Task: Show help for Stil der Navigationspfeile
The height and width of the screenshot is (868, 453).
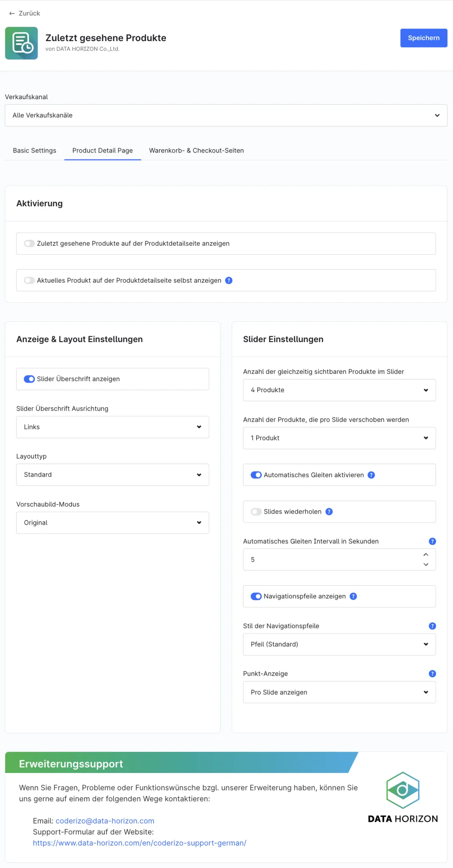Action: pyautogui.click(x=432, y=626)
